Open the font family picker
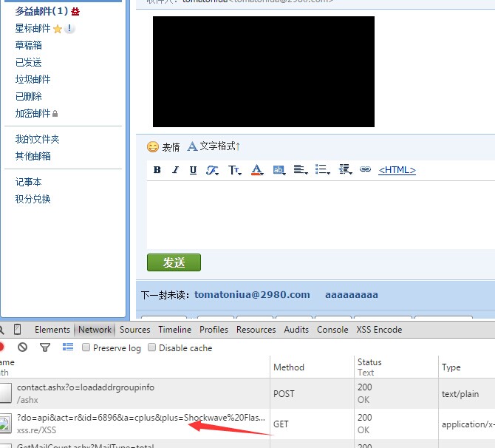Screen dimensions: 495x448 click(x=212, y=170)
